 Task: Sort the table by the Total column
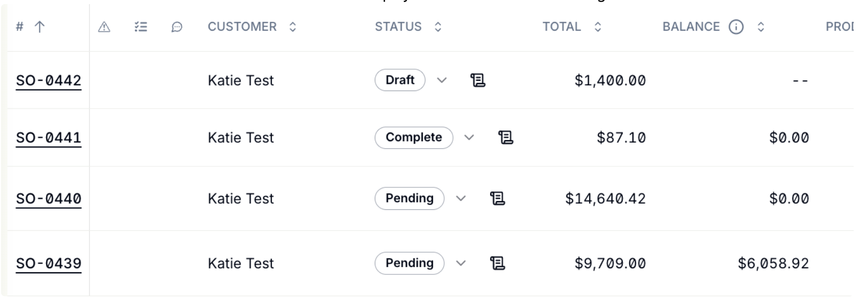pyautogui.click(x=598, y=27)
